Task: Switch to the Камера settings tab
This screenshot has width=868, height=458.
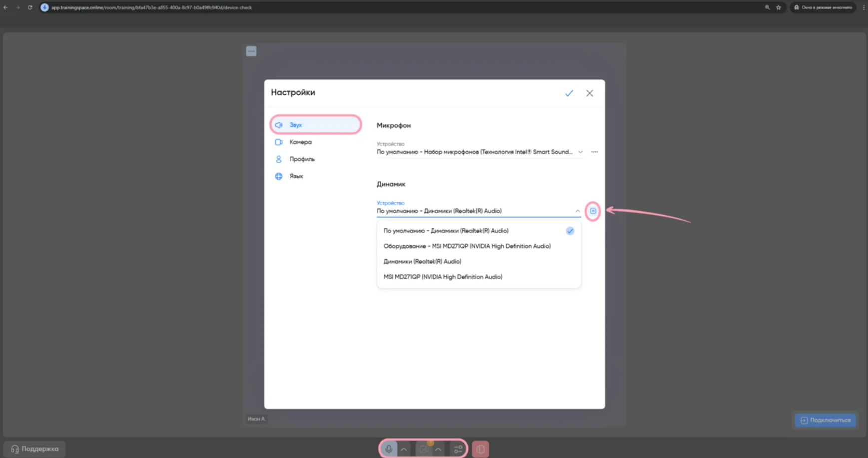Action: pos(300,142)
